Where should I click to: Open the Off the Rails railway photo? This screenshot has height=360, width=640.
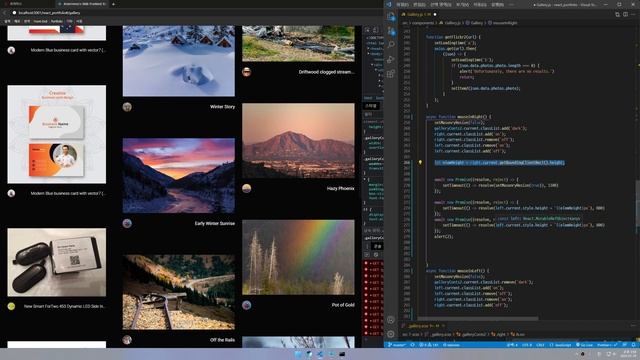(179, 292)
